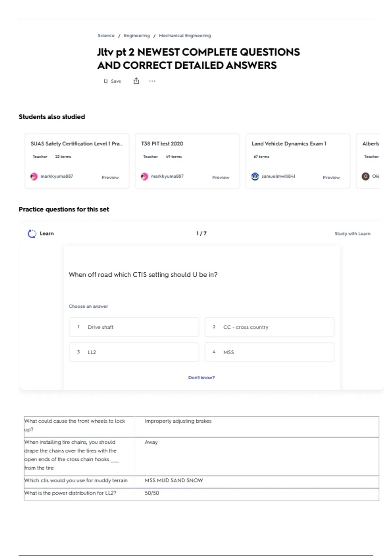
Task: Click the Save bookmark icon
Action: click(x=106, y=81)
